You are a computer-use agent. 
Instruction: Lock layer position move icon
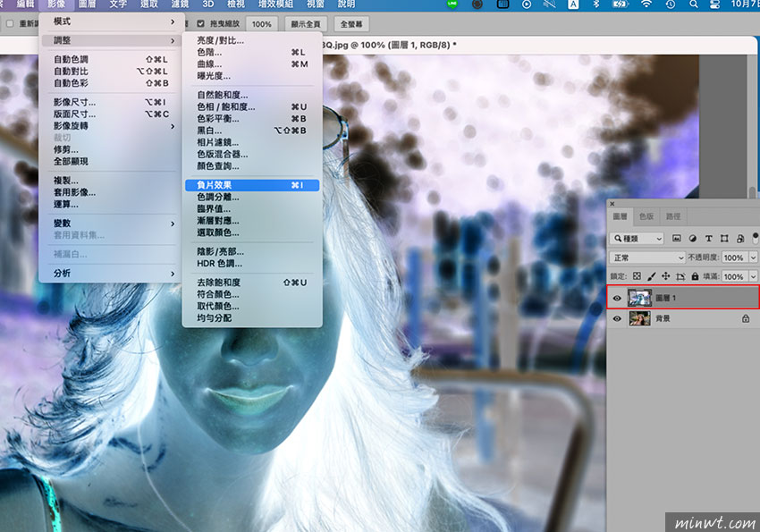coord(666,276)
